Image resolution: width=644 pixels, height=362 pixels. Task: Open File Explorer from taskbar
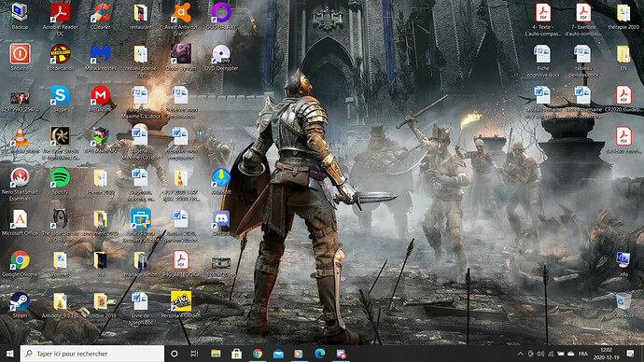click(216, 354)
